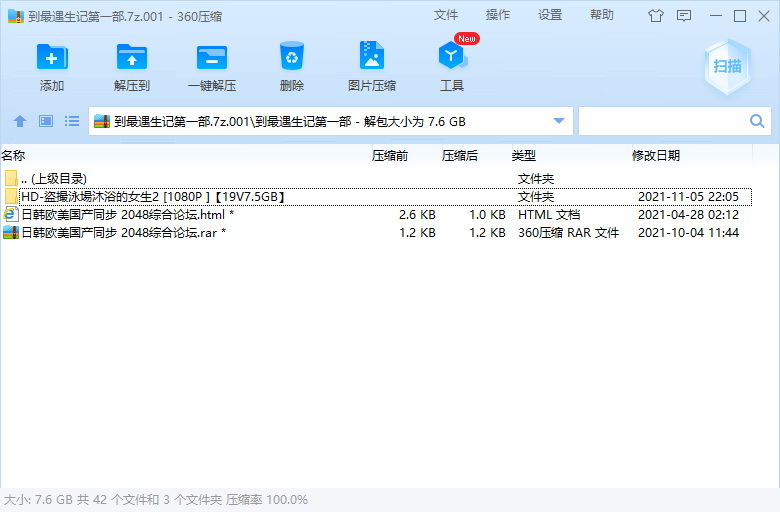Image resolution: width=780 pixels, height=512 pixels.
Task: Select the .. (上级目录) parent folder entry
Action: 53,178
